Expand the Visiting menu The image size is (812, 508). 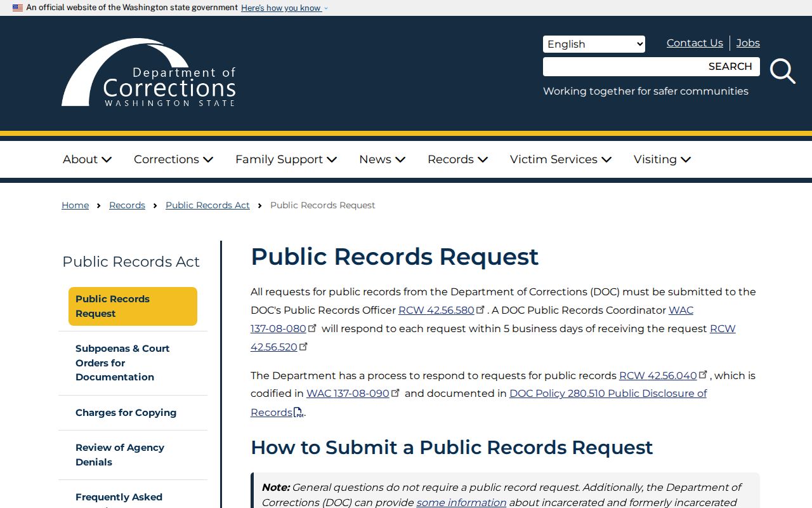point(662,159)
